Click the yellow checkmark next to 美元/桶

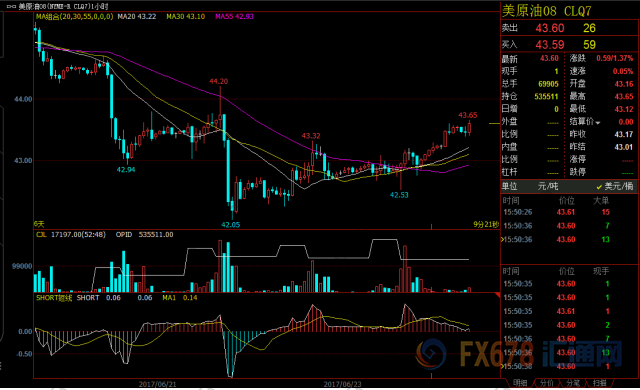599,187
